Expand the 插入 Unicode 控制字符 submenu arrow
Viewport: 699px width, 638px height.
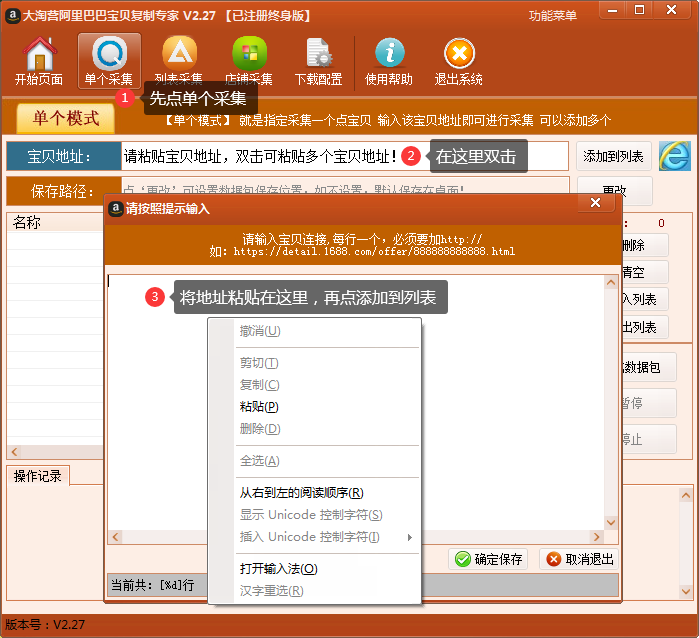pyautogui.click(x=410, y=537)
